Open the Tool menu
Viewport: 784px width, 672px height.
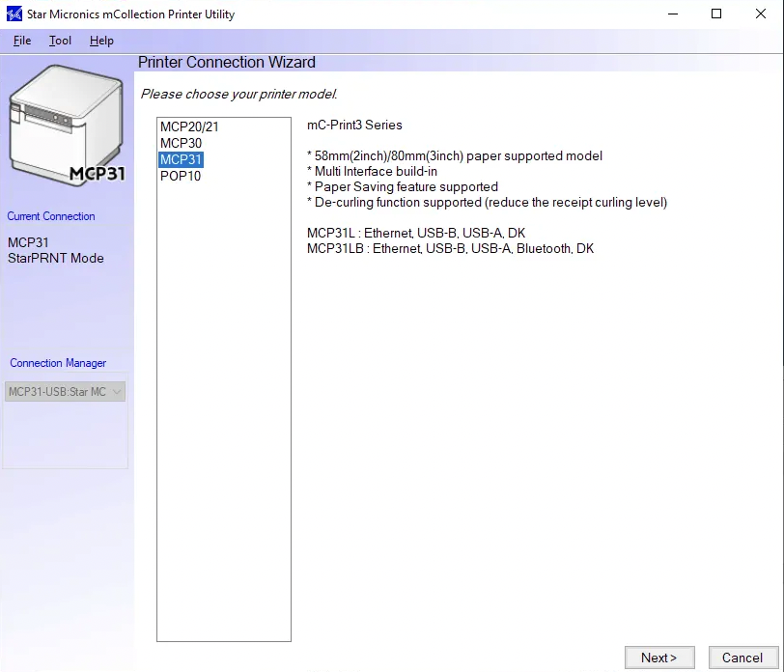coord(60,41)
